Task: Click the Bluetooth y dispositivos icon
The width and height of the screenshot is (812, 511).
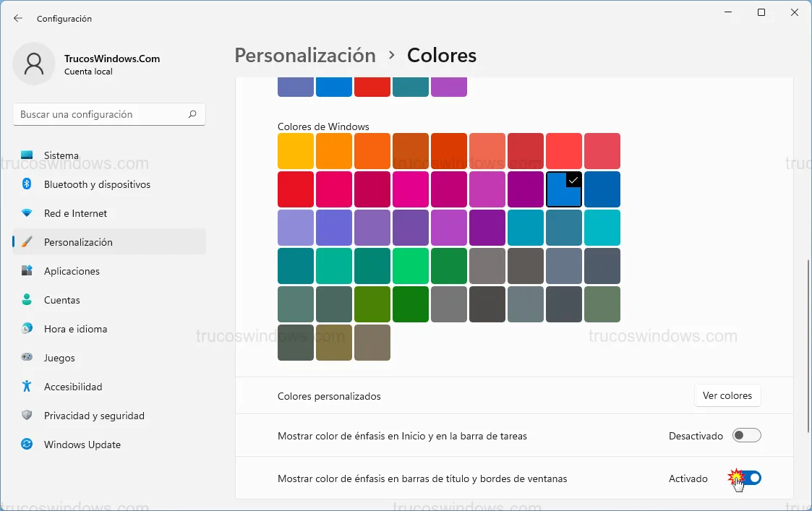Action: pyautogui.click(x=27, y=184)
